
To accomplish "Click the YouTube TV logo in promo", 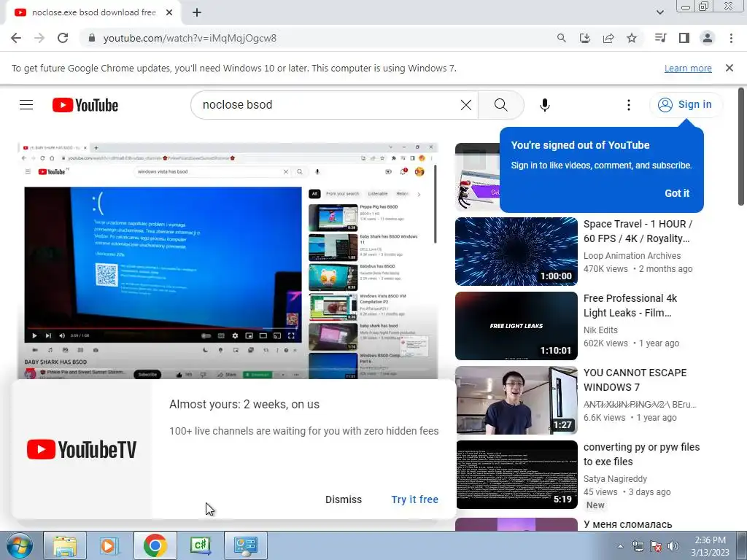I will point(82,449).
